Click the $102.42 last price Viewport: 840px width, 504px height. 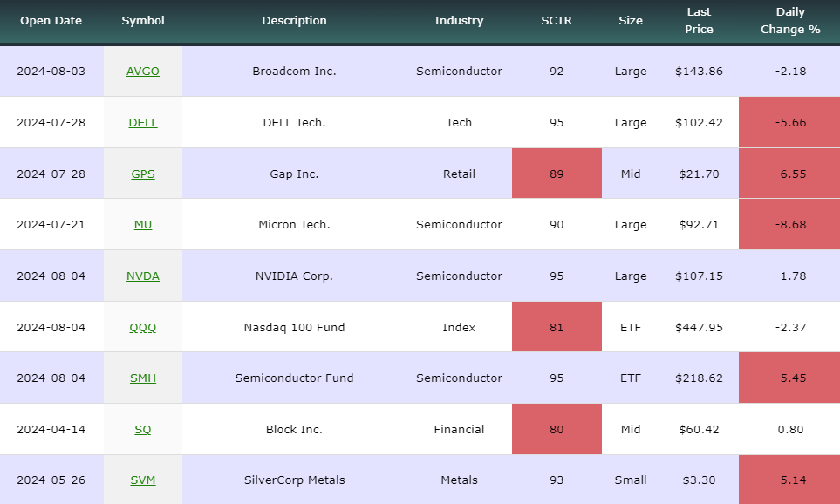[699, 123]
